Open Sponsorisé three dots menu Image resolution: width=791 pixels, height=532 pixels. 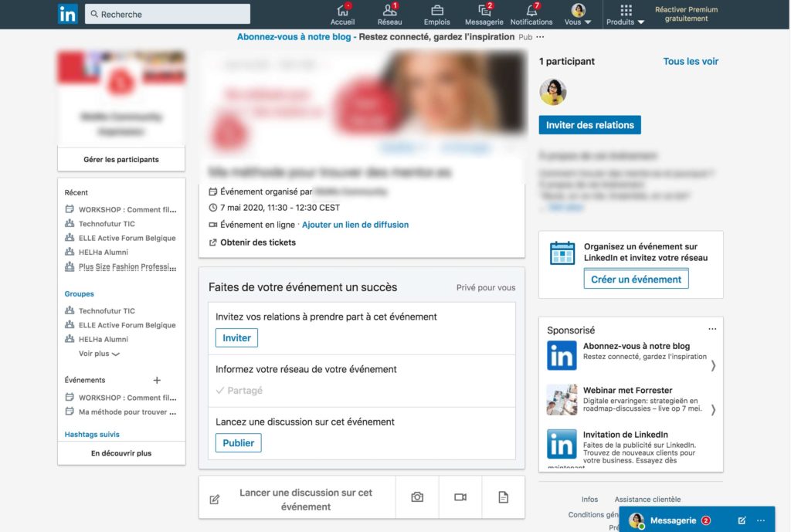point(711,329)
